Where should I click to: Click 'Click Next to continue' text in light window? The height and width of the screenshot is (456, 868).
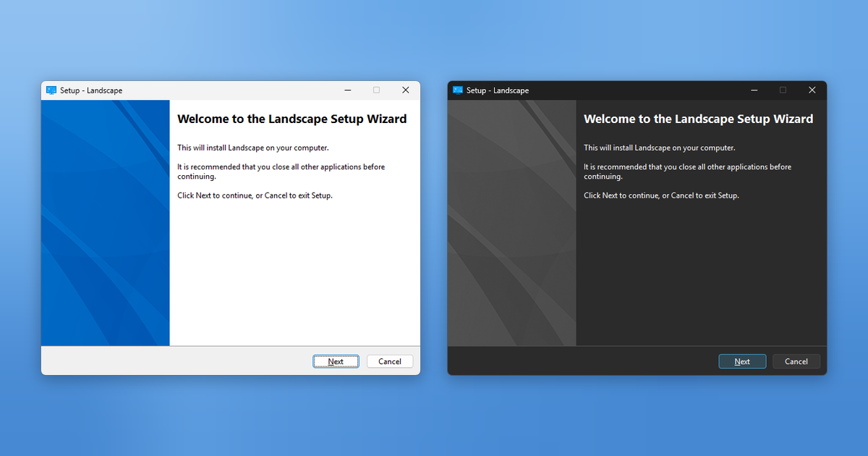tap(255, 195)
